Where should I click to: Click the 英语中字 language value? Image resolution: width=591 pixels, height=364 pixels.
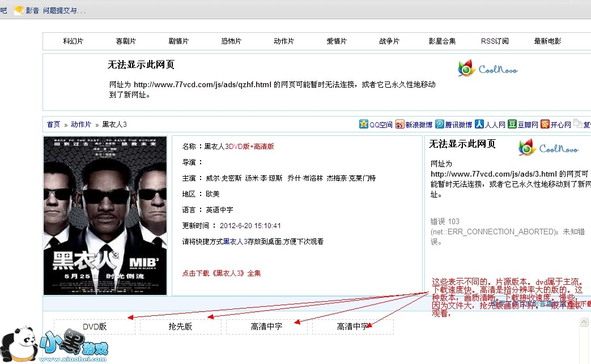point(219,209)
